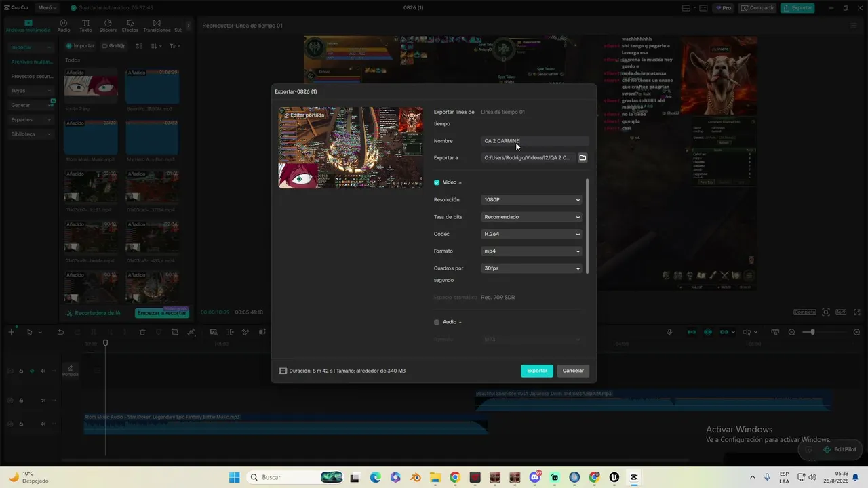Image resolution: width=868 pixels, height=488 pixels.
Task: Enable the Video export checkbox
Action: 437,182
